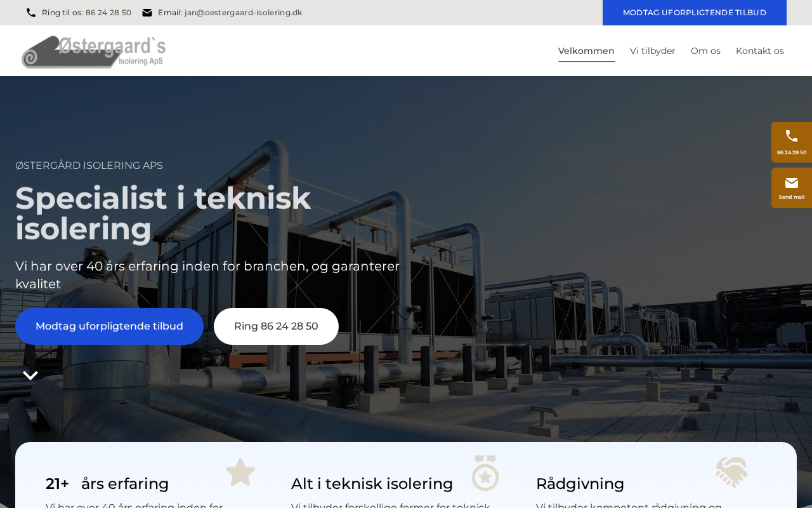Click the jan@oestergaard-isolering.dk email link
Screen dimensions: 812x508
(244, 13)
